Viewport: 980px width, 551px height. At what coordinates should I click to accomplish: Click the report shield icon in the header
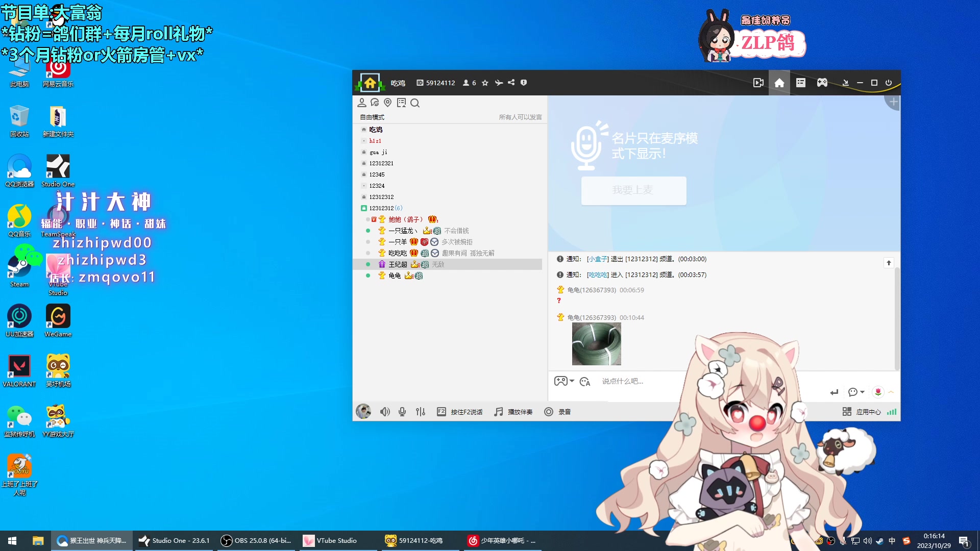524,83
